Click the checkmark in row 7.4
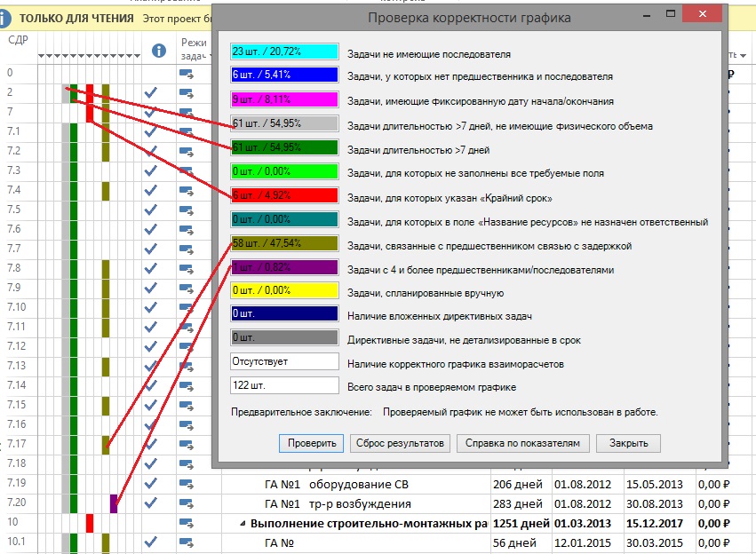The width and height of the screenshot is (756, 554). [x=151, y=190]
